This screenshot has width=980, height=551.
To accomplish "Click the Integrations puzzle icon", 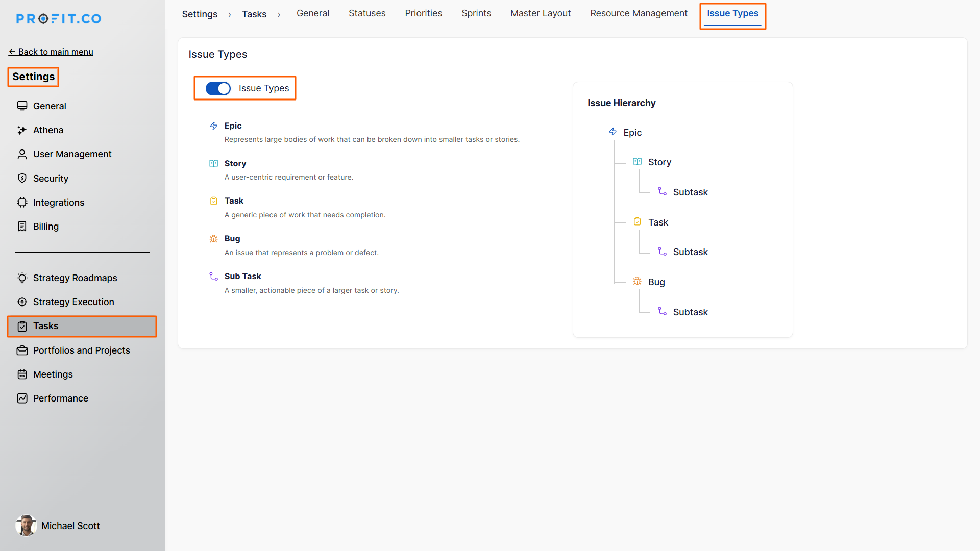I will pos(22,203).
